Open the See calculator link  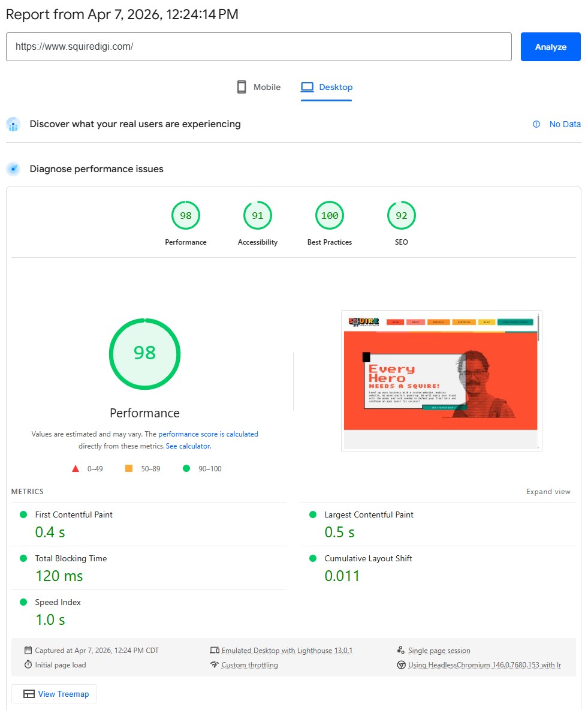pyautogui.click(x=188, y=446)
